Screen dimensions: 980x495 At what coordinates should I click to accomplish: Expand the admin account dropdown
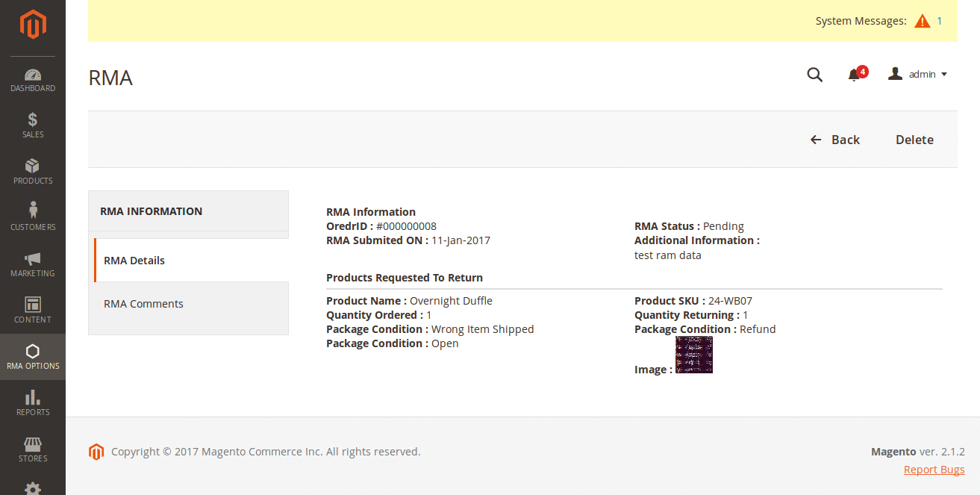918,74
